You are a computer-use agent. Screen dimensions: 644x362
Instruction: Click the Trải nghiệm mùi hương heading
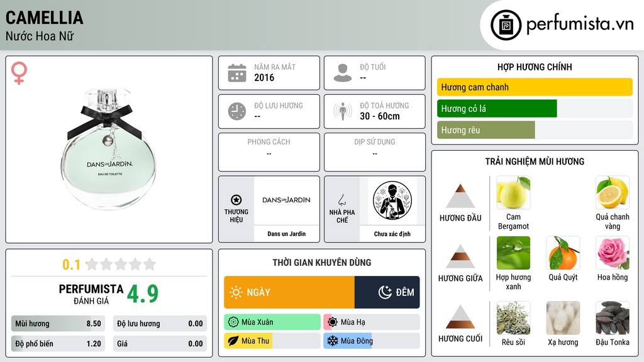pyautogui.click(x=535, y=162)
